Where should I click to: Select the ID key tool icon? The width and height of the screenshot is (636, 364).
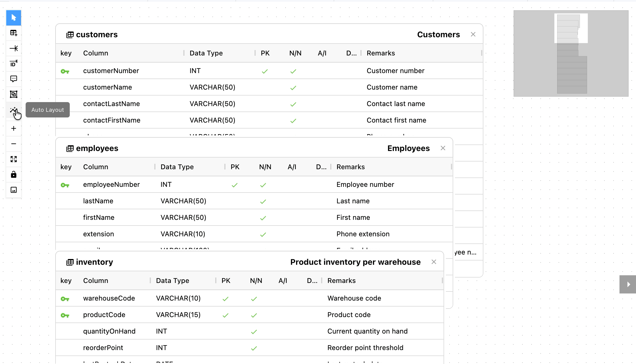pyautogui.click(x=14, y=64)
